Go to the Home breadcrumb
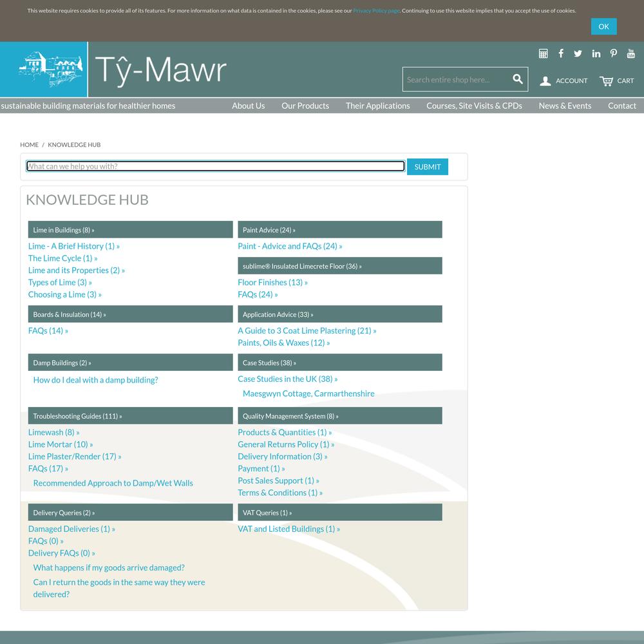This screenshot has width=644, height=644. click(29, 144)
